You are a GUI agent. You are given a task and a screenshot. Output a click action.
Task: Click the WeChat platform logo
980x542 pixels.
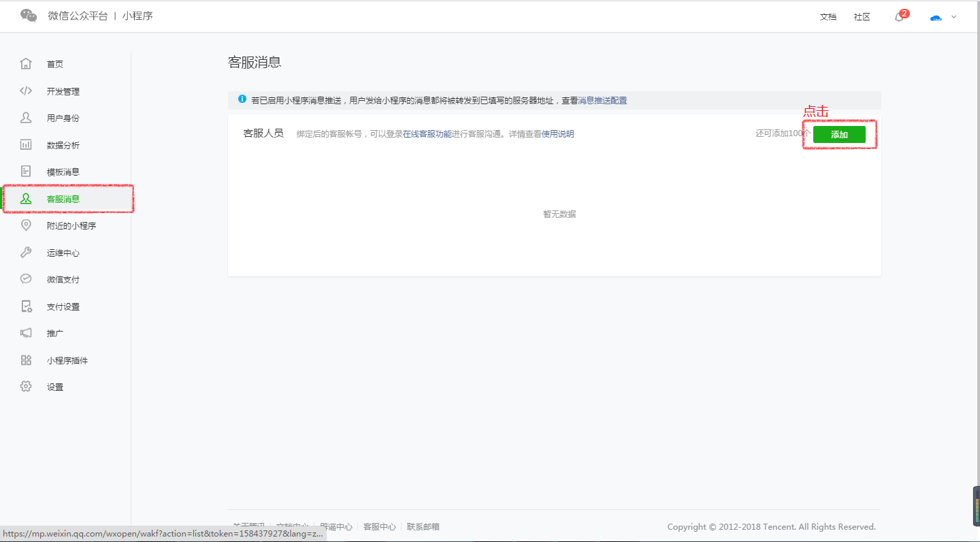click(28, 15)
